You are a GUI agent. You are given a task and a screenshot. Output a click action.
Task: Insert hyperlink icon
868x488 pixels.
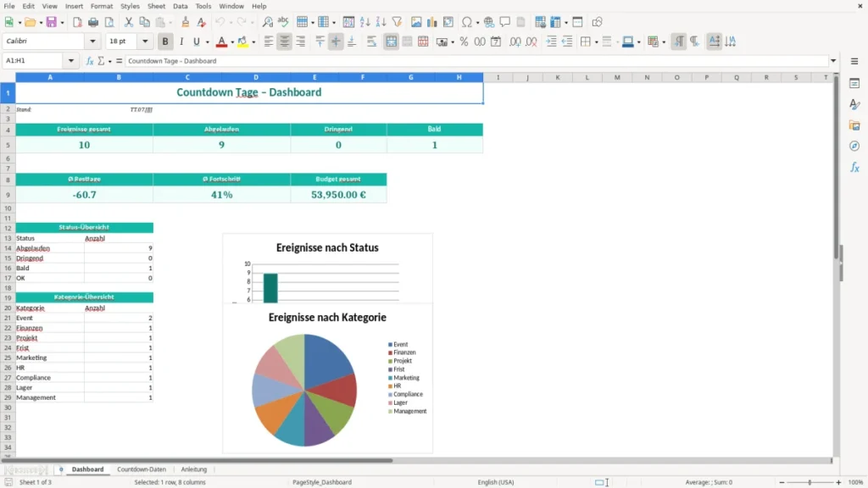pos(489,22)
